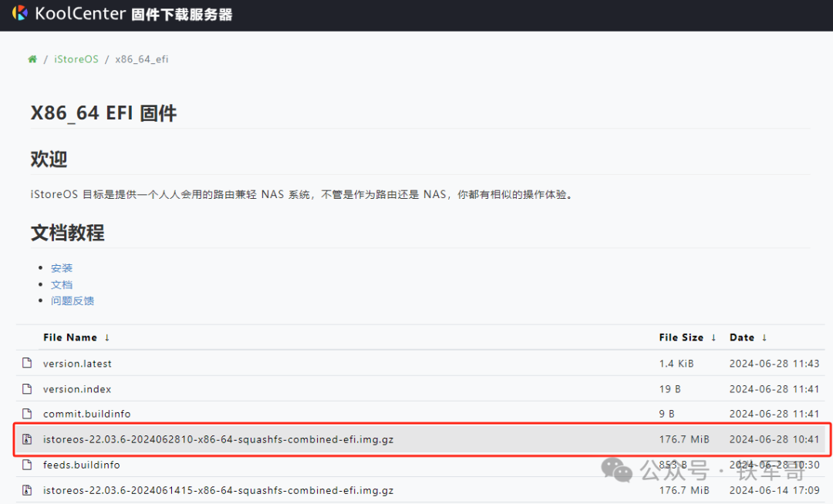This screenshot has height=504, width=833.
Task: Click archive icon for the 2024062810 image
Action: click(27, 438)
